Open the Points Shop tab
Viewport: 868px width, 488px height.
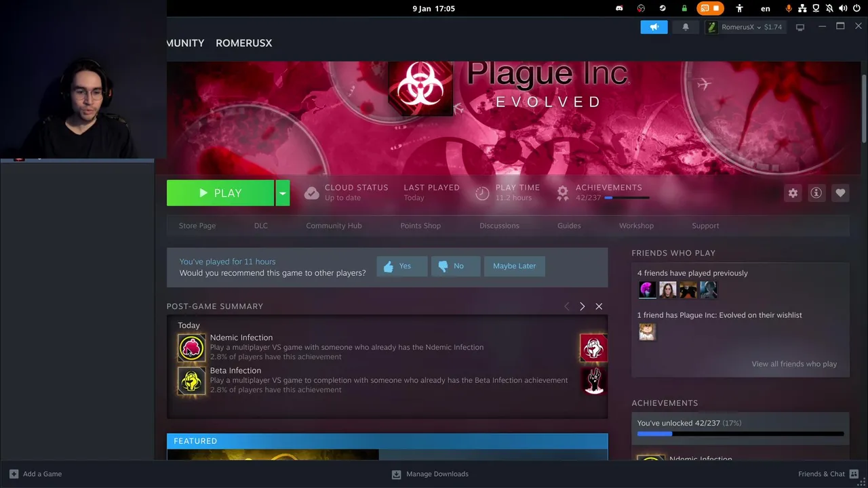[420, 226]
